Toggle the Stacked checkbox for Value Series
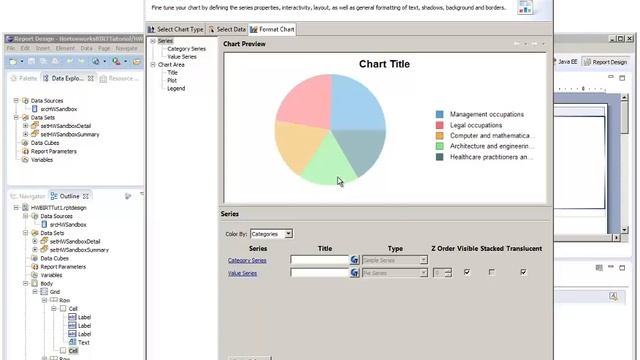 point(491,272)
